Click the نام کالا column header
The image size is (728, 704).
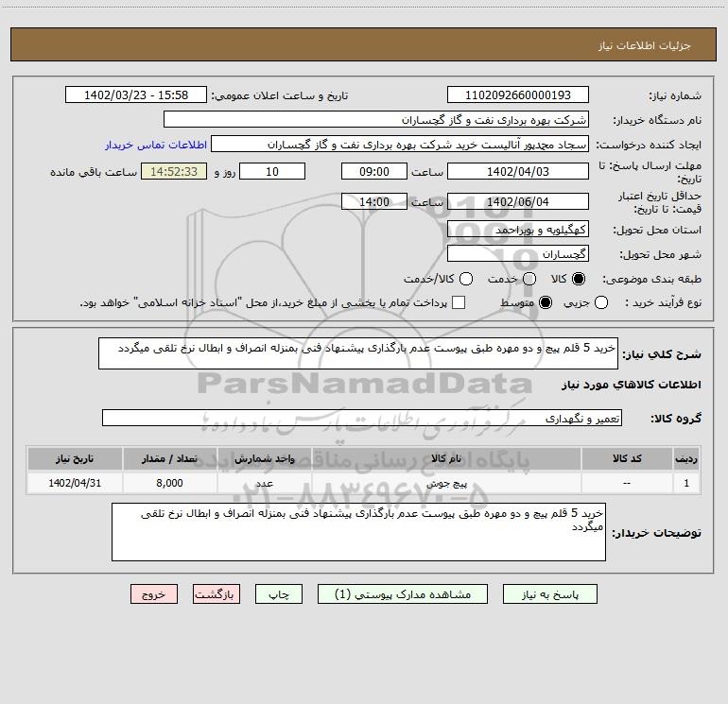(446, 458)
